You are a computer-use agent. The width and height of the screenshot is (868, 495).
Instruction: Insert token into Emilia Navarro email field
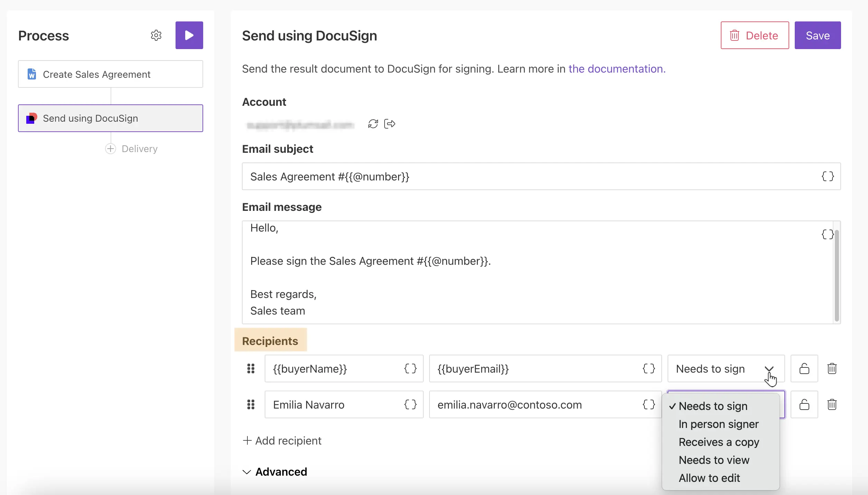click(x=649, y=404)
